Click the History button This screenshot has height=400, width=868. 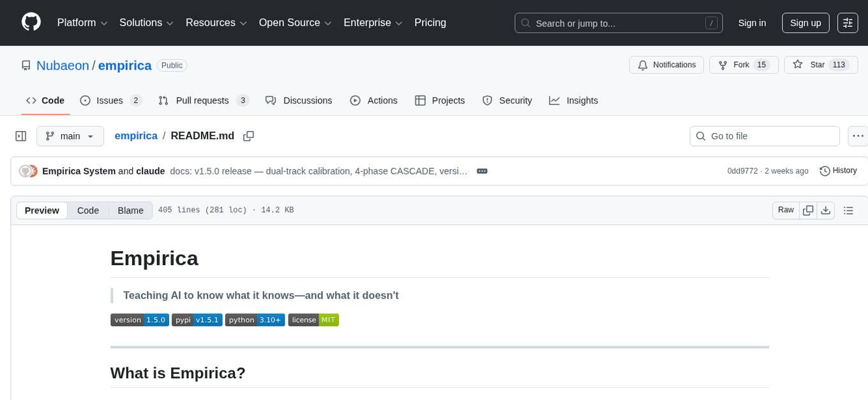tap(838, 171)
